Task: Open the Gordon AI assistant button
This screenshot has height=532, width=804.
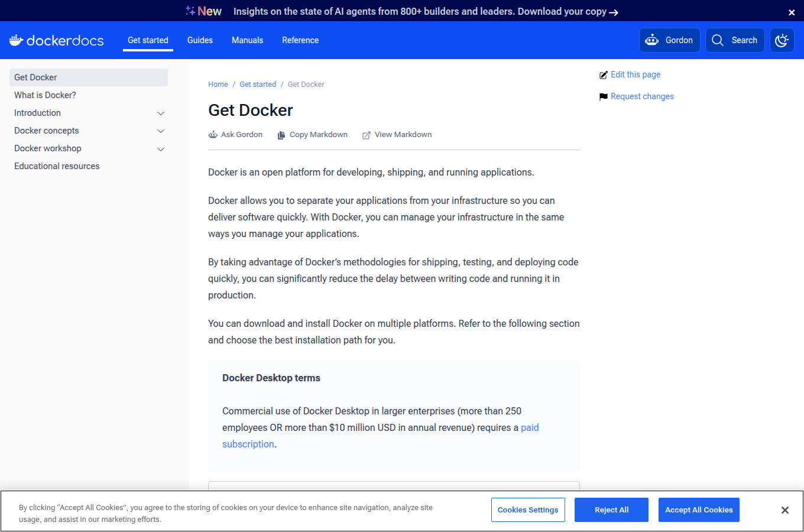Action: [x=670, y=40]
